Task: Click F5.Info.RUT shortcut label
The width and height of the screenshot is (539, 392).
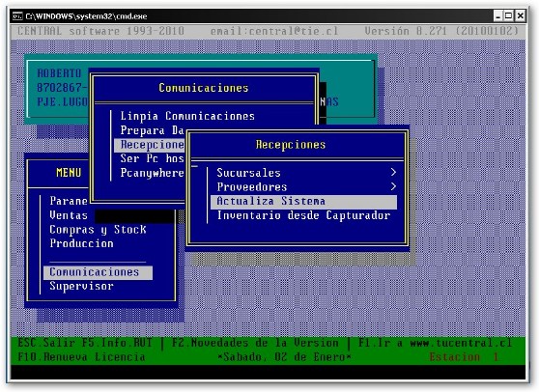Action: (x=117, y=343)
